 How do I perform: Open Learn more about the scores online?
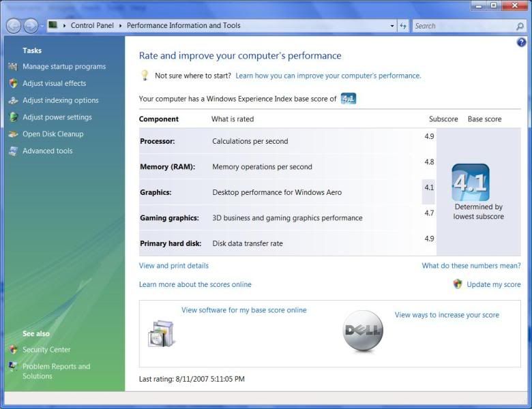click(195, 284)
